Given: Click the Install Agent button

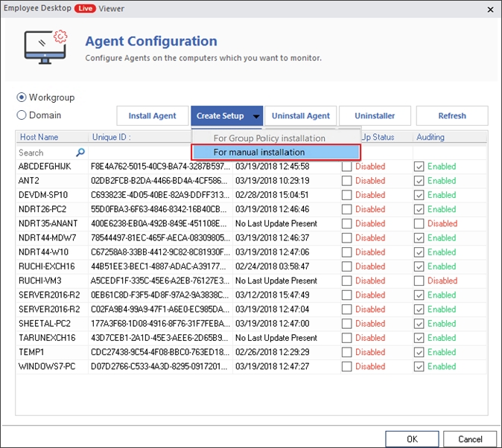Looking at the screenshot, I should (152, 116).
